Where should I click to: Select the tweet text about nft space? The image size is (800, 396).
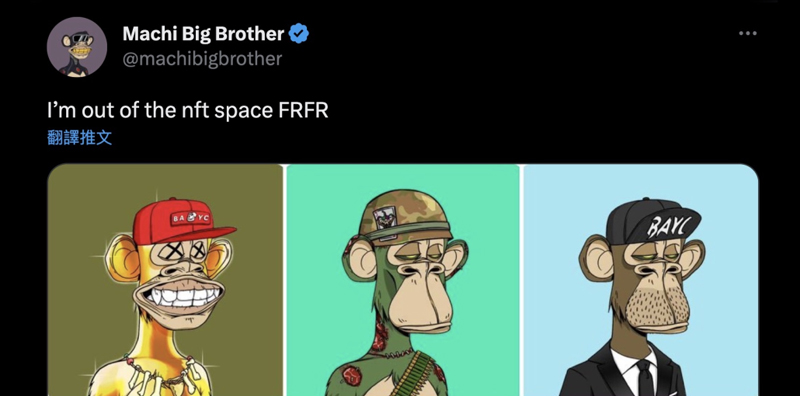point(187,111)
